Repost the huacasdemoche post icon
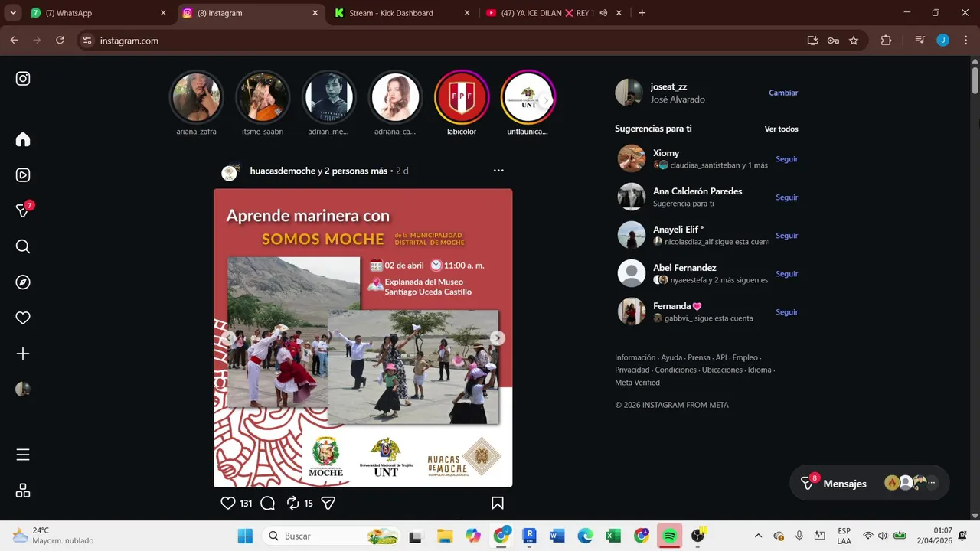Viewport: 980px width, 551px height. [292, 503]
